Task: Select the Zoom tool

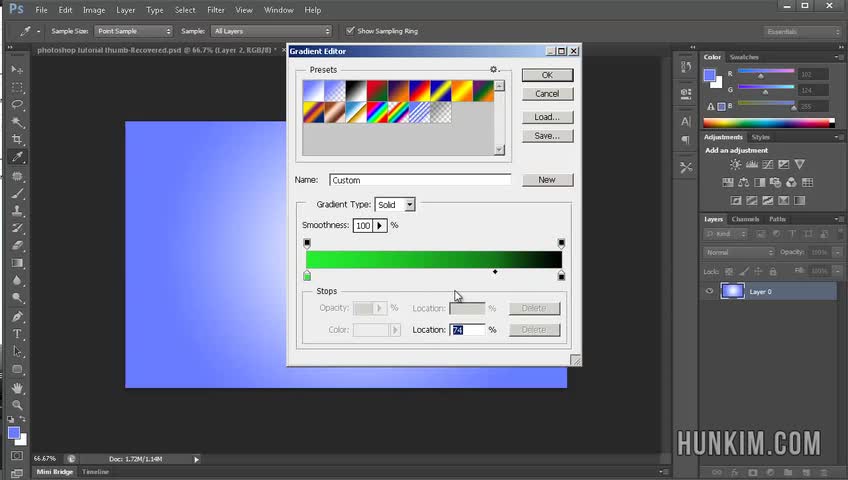Action: 17,404
